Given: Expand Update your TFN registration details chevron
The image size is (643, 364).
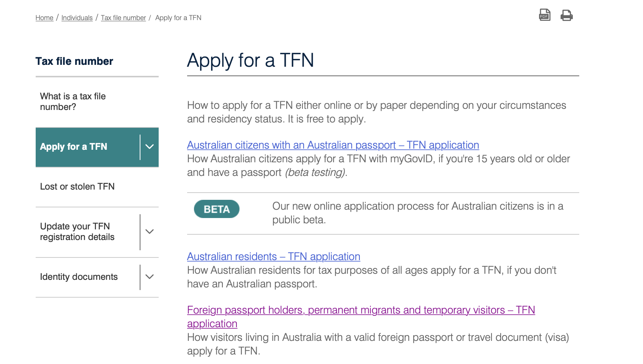Looking at the screenshot, I should click(150, 232).
